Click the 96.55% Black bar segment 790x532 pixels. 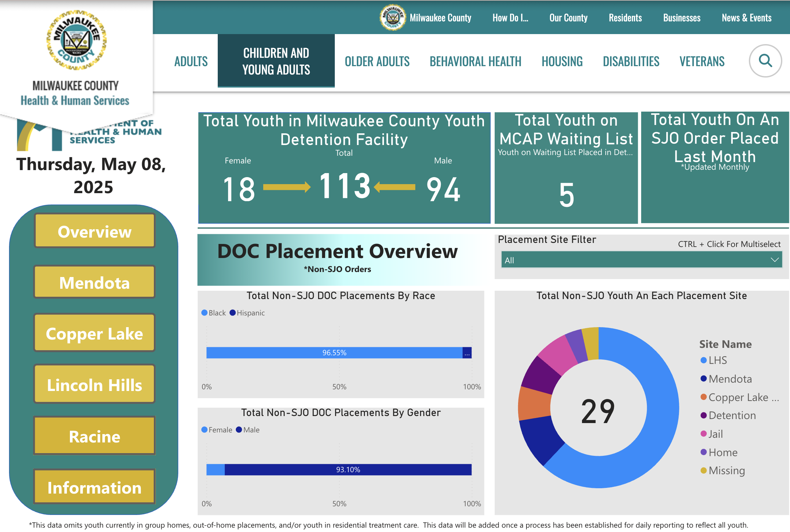pos(334,353)
